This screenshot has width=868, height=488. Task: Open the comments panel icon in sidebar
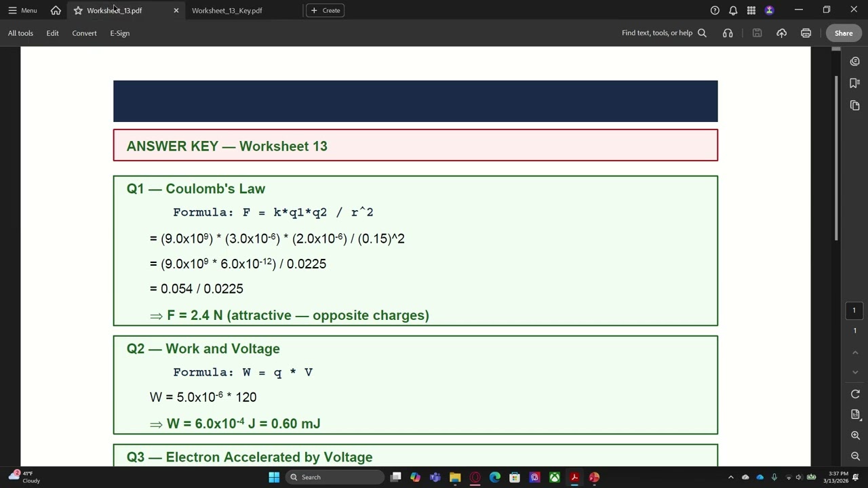854,62
